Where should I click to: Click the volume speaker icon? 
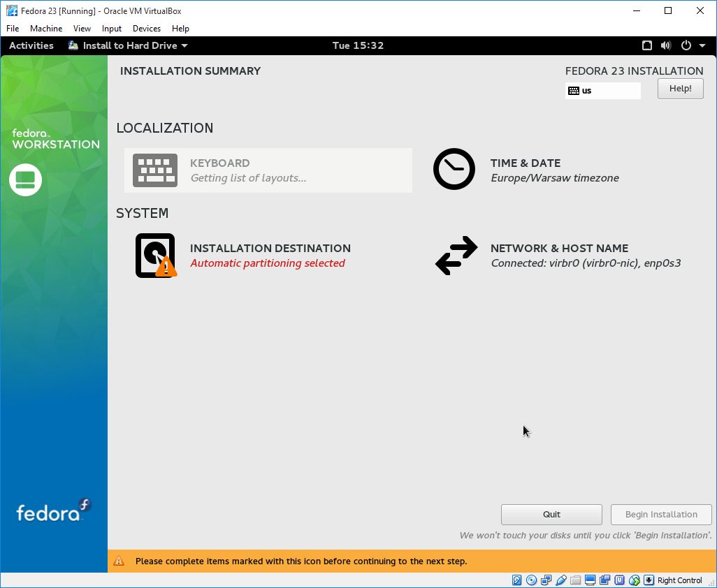pyautogui.click(x=666, y=45)
